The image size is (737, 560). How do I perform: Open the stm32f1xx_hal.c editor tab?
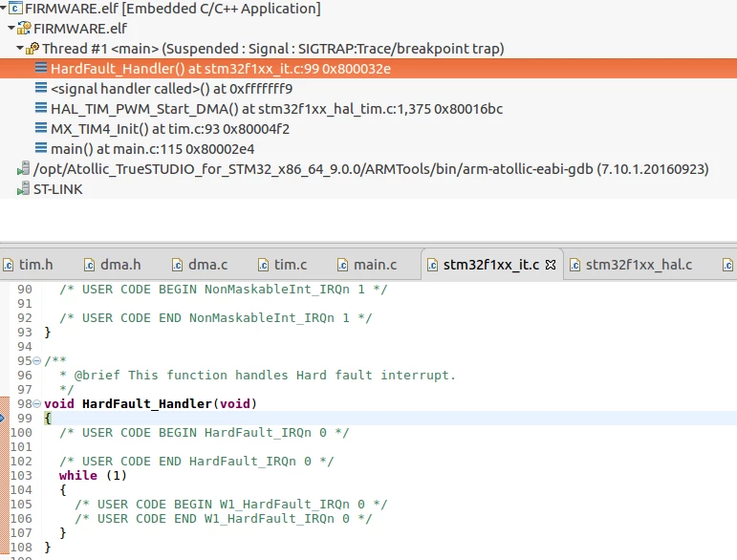tap(630, 265)
